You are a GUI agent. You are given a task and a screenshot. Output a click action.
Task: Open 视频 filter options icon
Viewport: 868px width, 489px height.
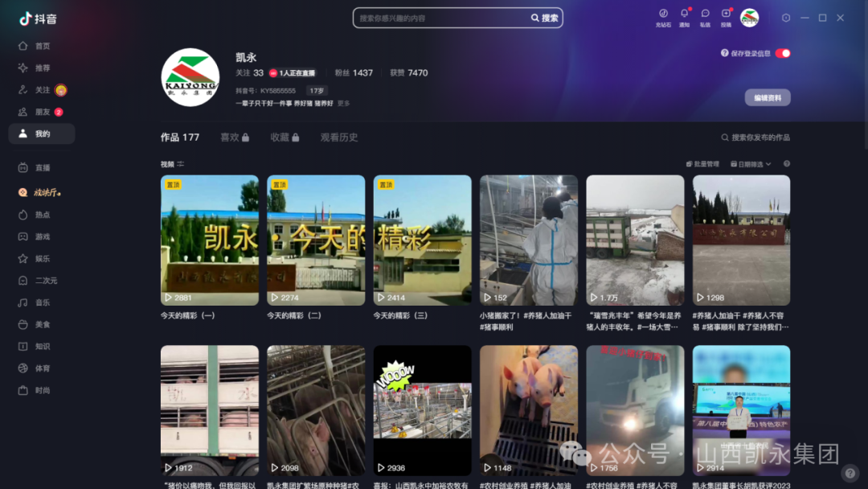(181, 164)
